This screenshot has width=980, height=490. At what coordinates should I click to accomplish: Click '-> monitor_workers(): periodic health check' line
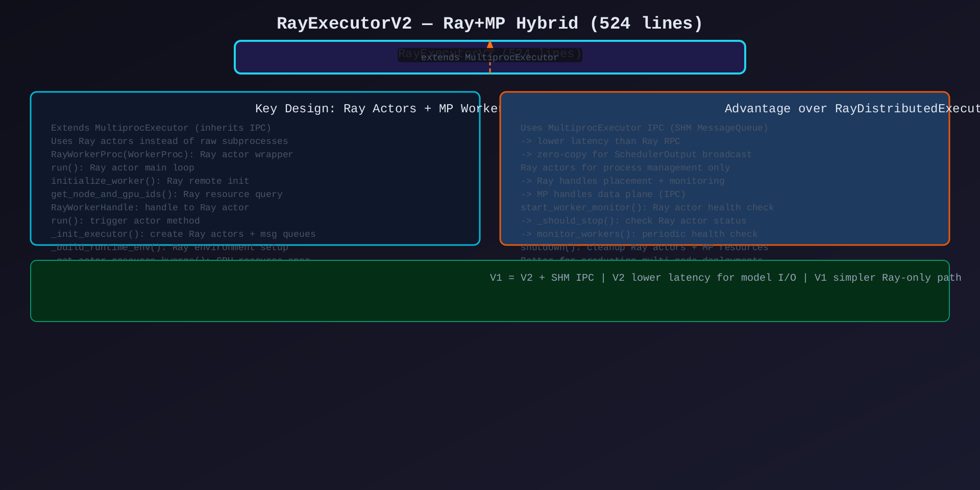coord(639,234)
